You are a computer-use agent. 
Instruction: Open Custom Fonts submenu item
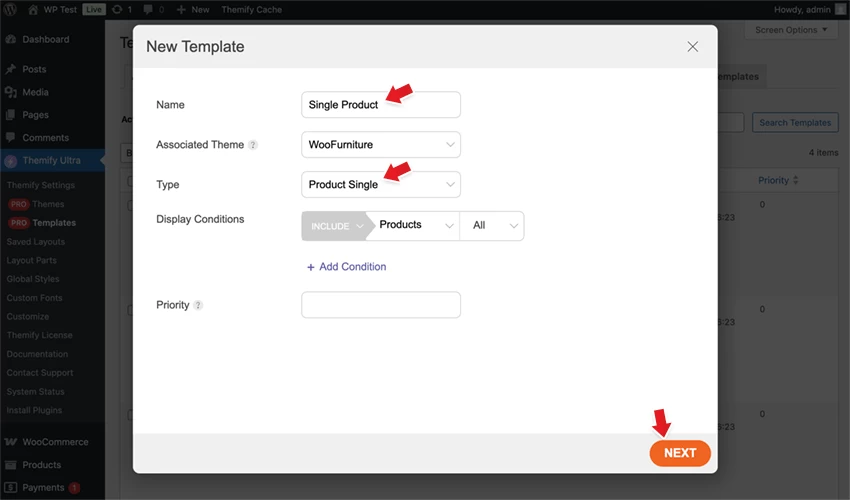pos(34,298)
